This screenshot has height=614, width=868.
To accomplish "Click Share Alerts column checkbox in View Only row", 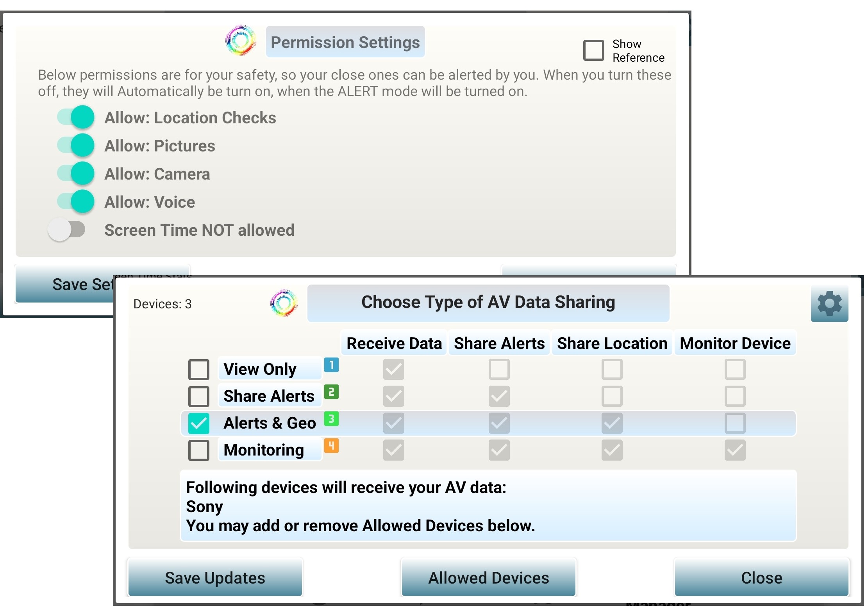I will [499, 369].
